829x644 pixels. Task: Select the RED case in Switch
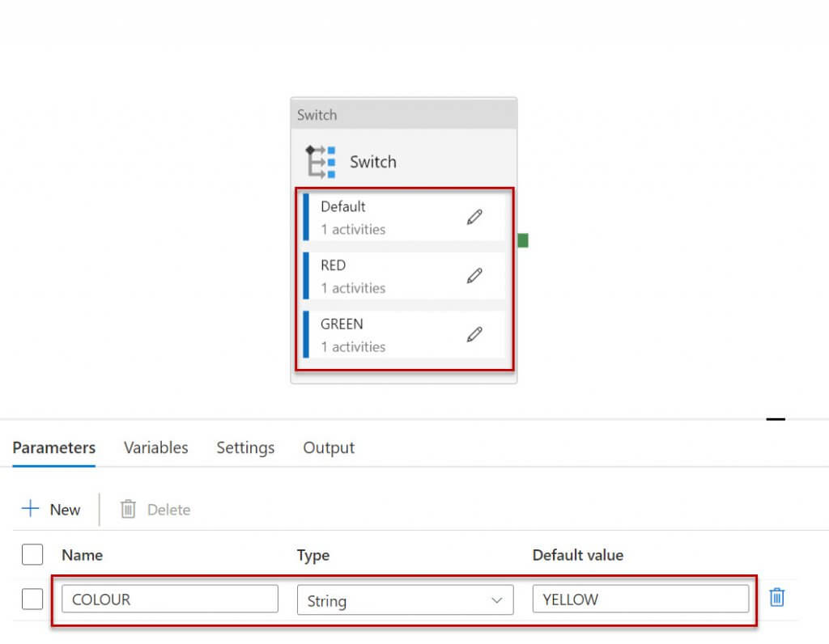(x=380, y=276)
